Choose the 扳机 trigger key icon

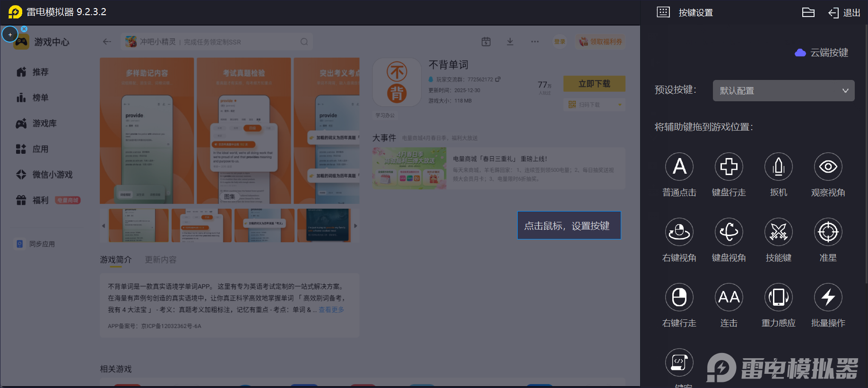[x=779, y=167]
